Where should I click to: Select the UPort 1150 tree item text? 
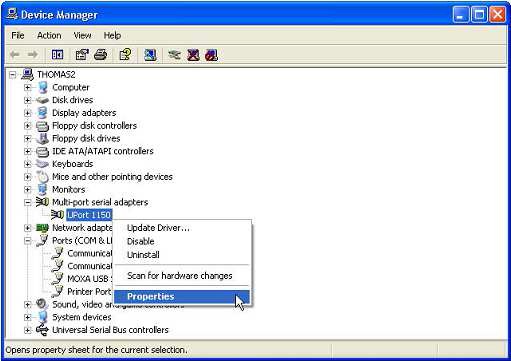coord(89,215)
